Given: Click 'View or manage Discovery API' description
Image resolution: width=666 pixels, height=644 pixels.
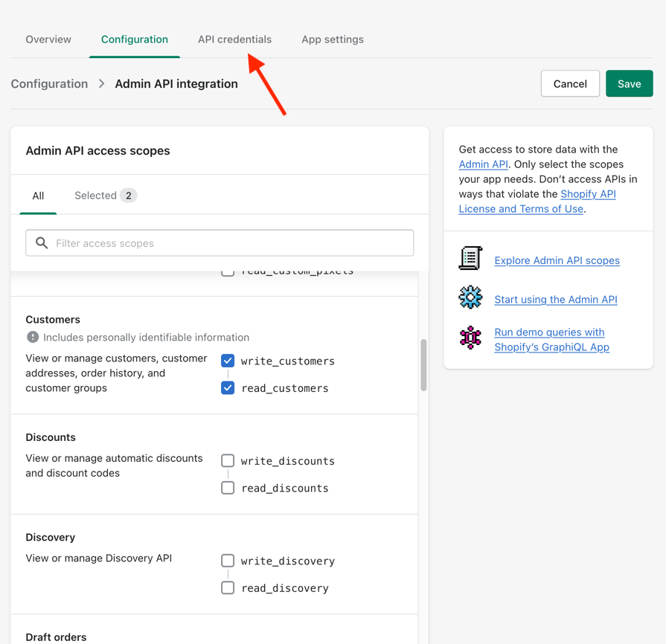Looking at the screenshot, I should click(x=98, y=558).
